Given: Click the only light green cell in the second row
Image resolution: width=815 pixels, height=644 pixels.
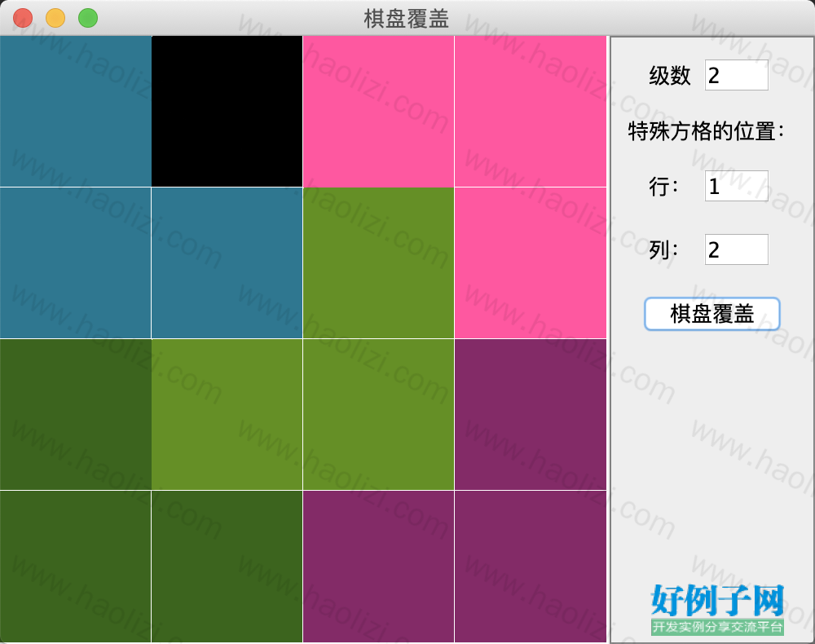Looking at the screenshot, I should click(378, 263).
